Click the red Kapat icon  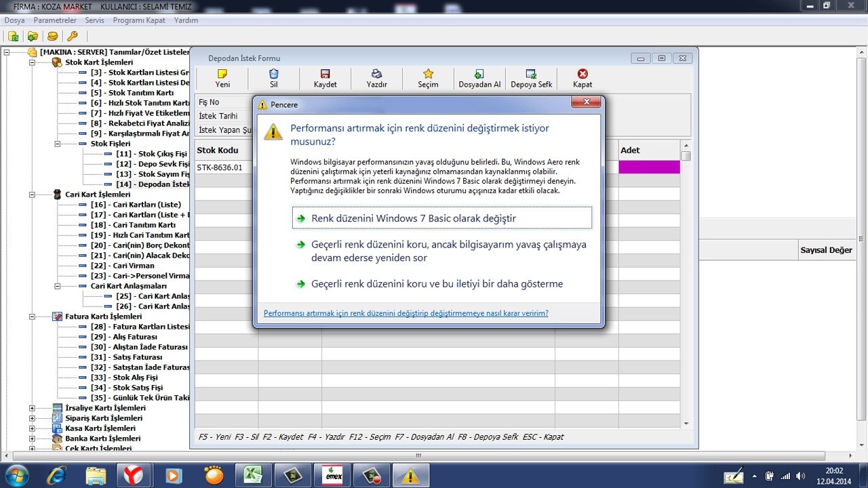click(583, 74)
